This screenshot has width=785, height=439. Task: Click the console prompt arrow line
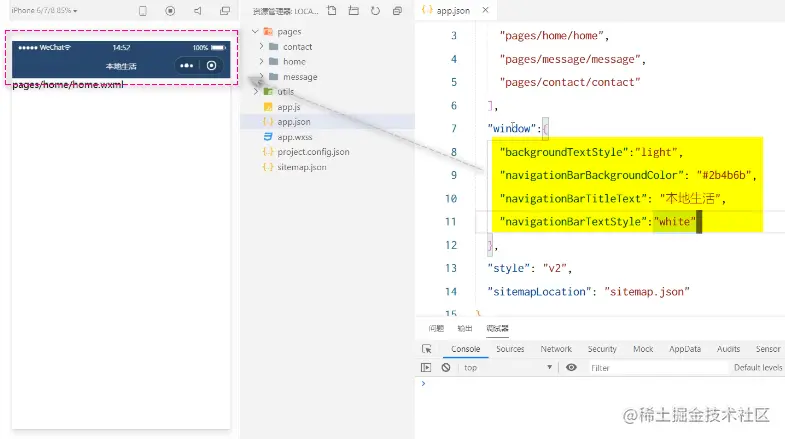424,383
